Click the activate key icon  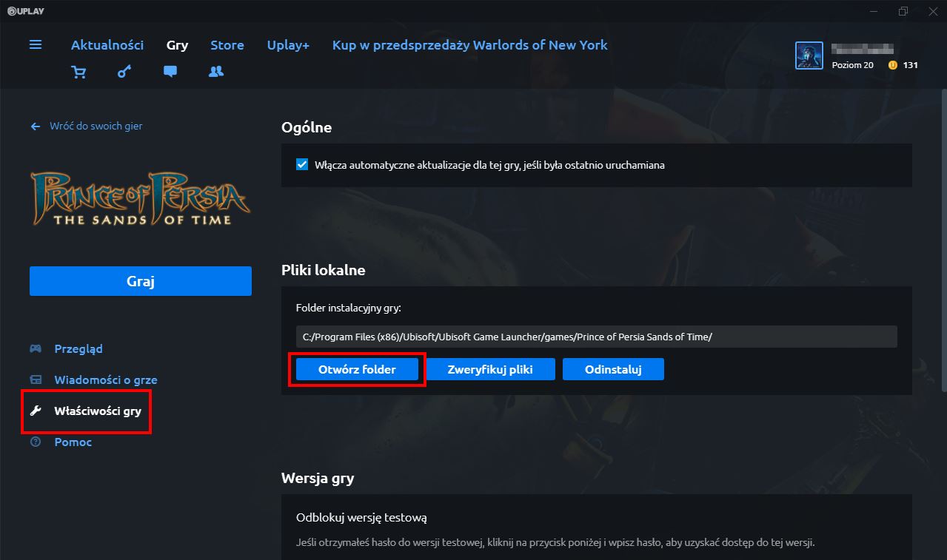coord(124,72)
